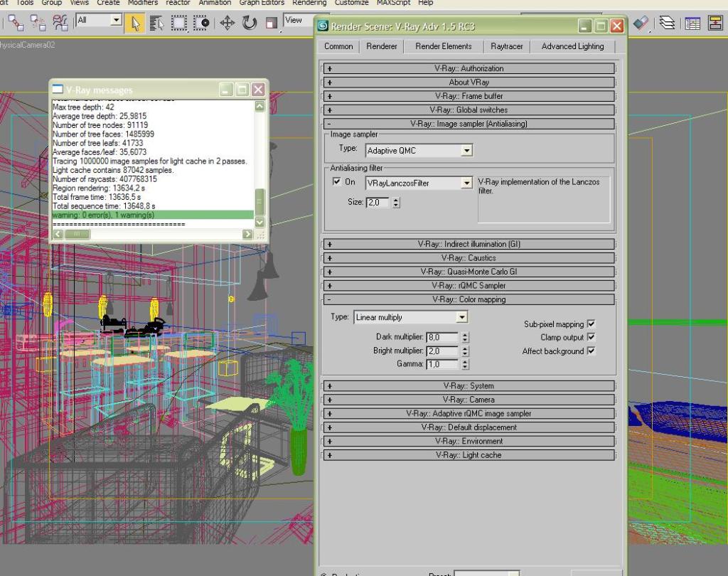This screenshot has height=576, width=728.
Task: Toggle the Sub-pixel mapping checkbox
Action: pyautogui.click(x=591, y=324)
